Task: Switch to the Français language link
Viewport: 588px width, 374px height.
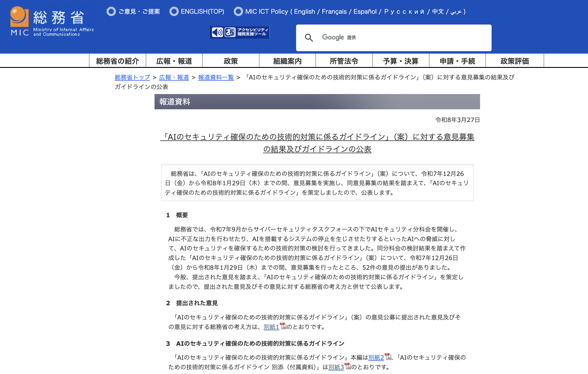Action: click(x=334, y=11)
